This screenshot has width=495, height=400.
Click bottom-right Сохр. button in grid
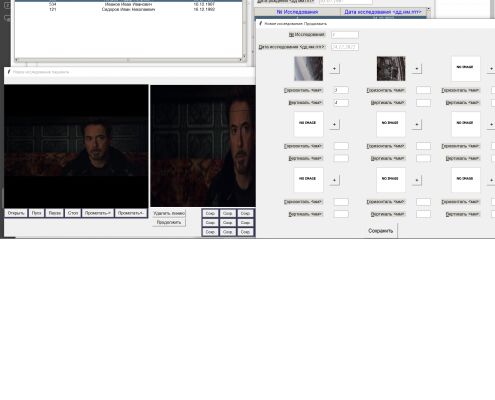(245, 232)
